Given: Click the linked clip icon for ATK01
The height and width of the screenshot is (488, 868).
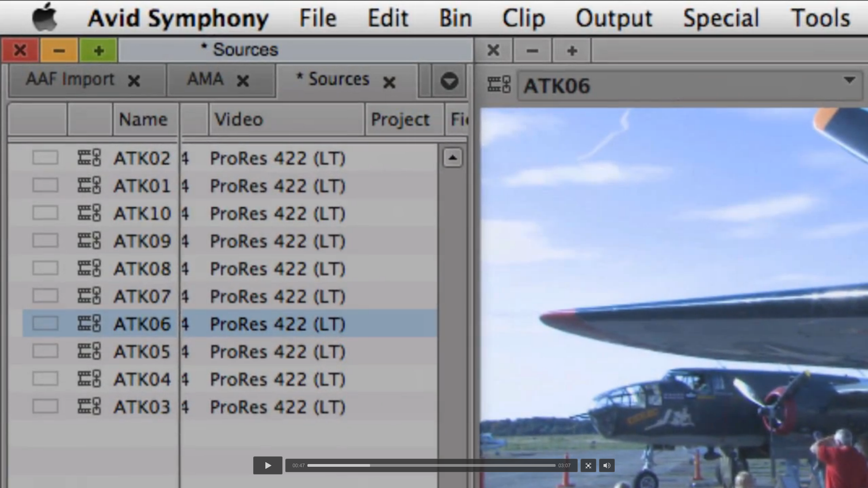Looking at the screenshot, I should (89, 186).
